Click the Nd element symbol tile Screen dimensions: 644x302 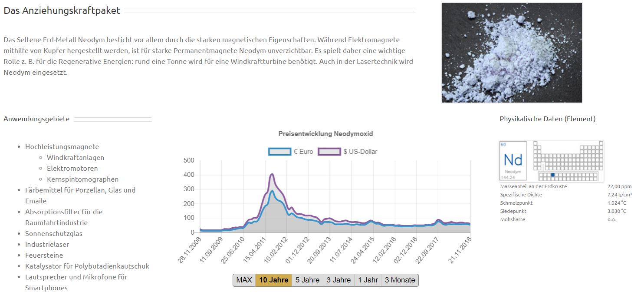tap(513, 161)
